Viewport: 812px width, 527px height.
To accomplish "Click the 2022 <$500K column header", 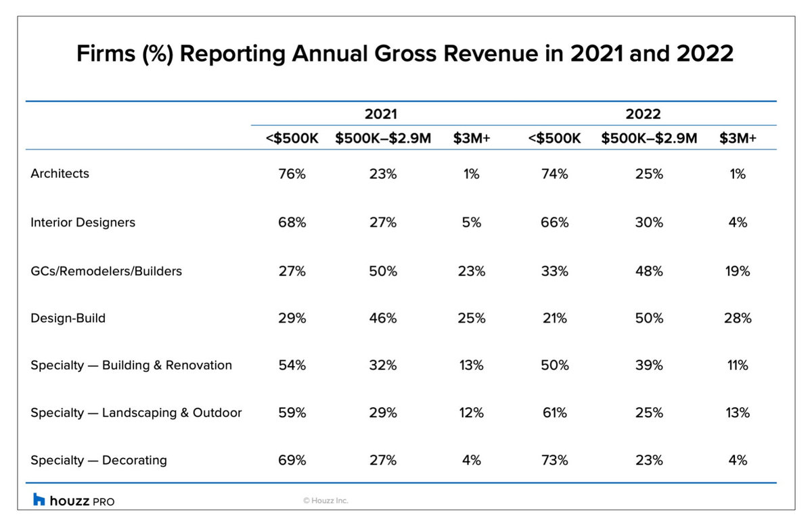I will click(554, 138).
